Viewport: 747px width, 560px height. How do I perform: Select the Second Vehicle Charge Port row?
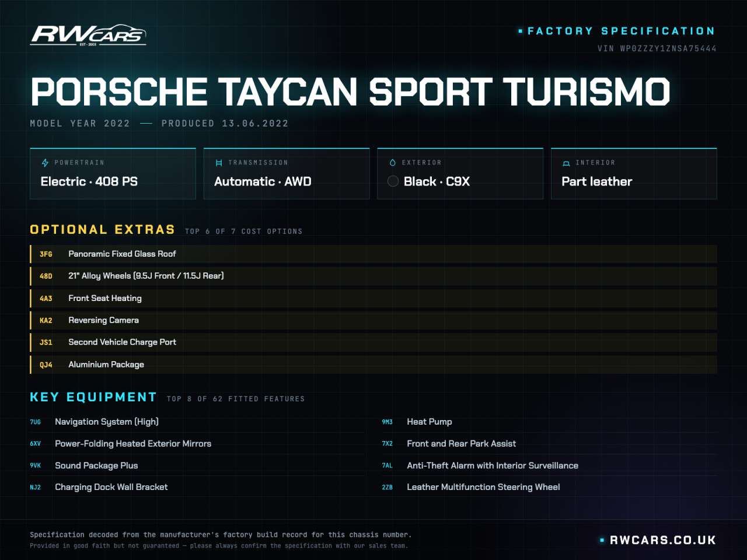(x=373, y=342)
